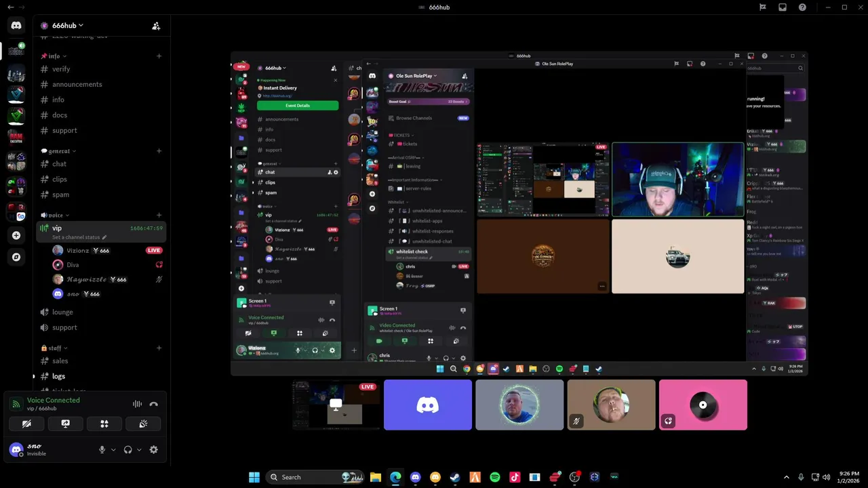Select the muted smoking-man participant tile

pos(611,405)
